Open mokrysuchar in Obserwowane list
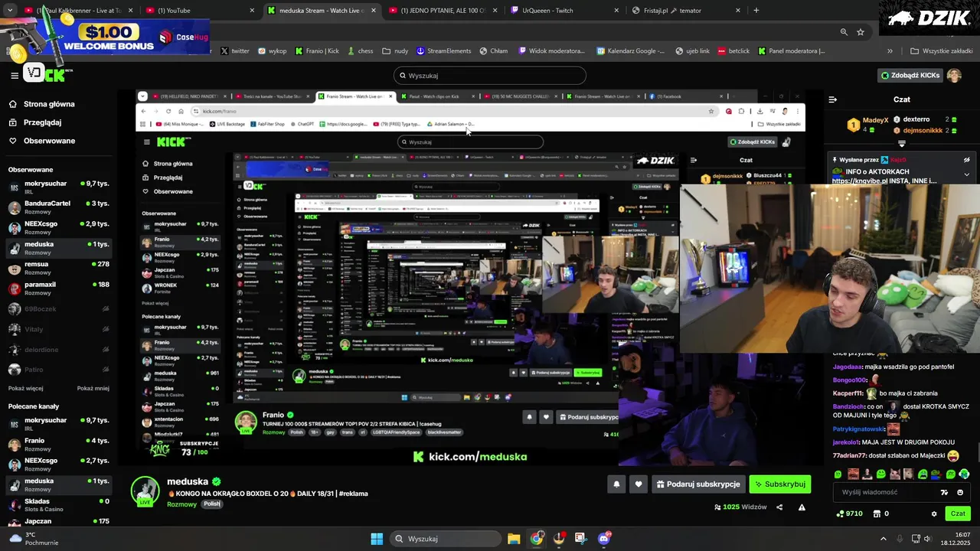Screen dimensions: 980x551 pos(59,187)
